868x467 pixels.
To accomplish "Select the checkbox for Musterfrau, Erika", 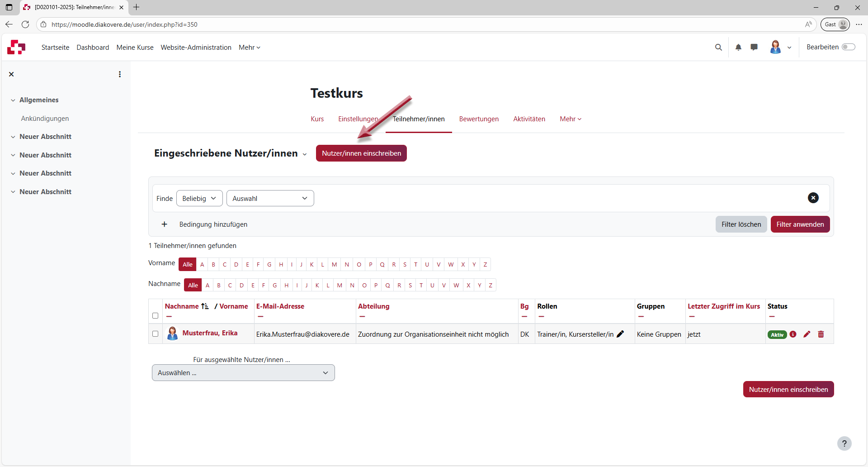I will click(156, 334).
